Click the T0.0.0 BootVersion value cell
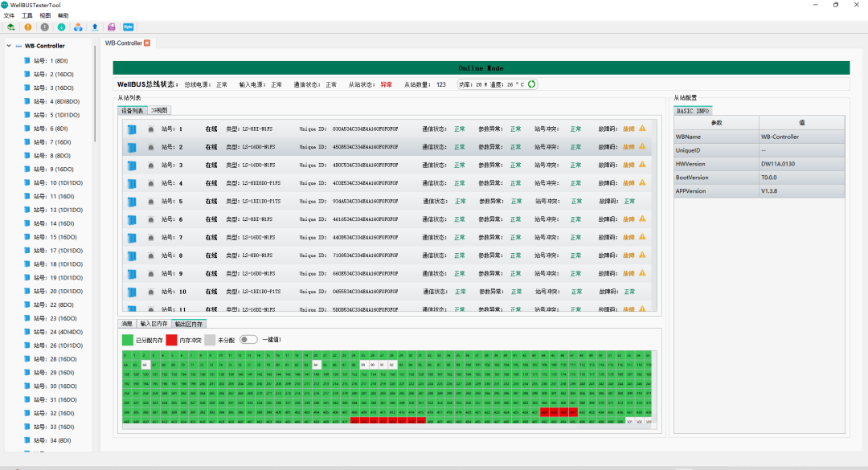The image size is (868, 470). [801, 177]
